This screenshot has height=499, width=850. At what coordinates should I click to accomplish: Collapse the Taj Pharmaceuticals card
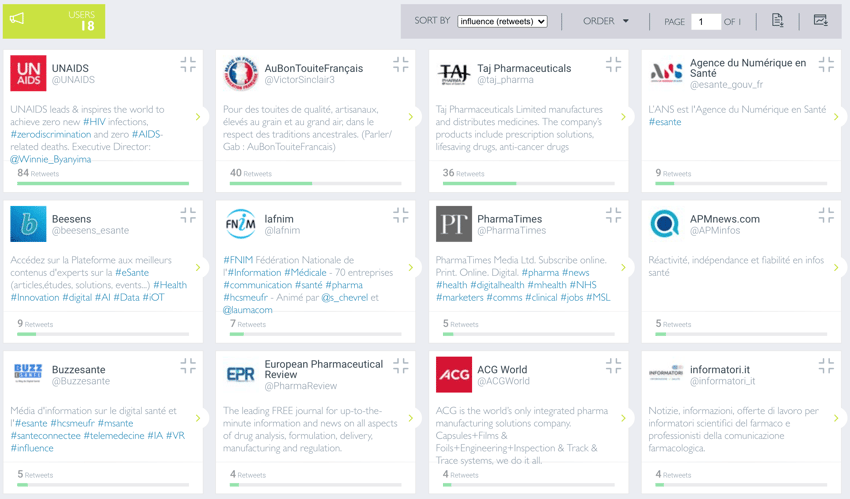tap(613, 64)
